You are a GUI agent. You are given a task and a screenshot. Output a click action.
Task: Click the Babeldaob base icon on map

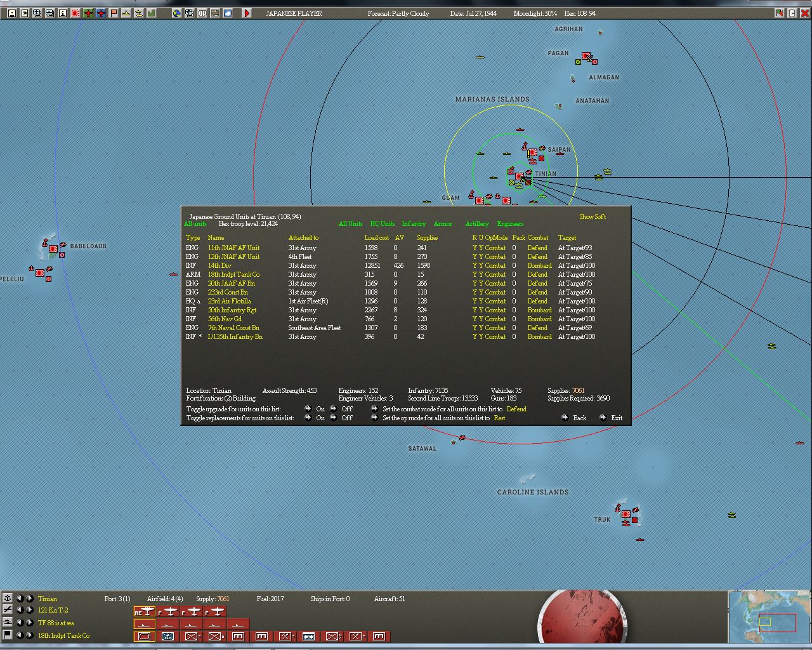tap(53, 248)
